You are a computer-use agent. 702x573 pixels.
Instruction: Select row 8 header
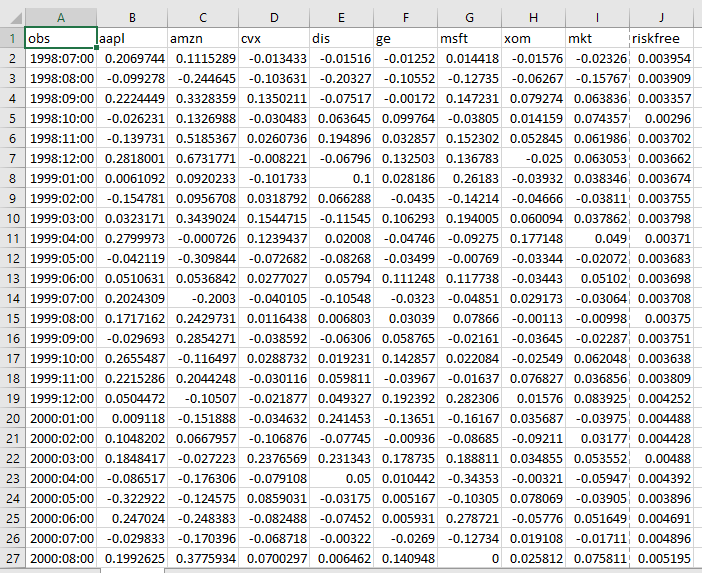(x=13, y=179)
